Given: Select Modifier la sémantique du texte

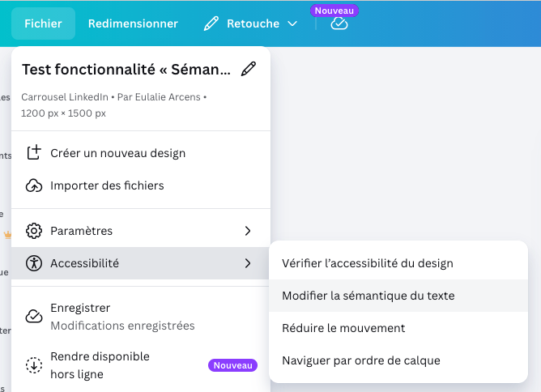Looking at the screenshot, I should click(368, 296).
